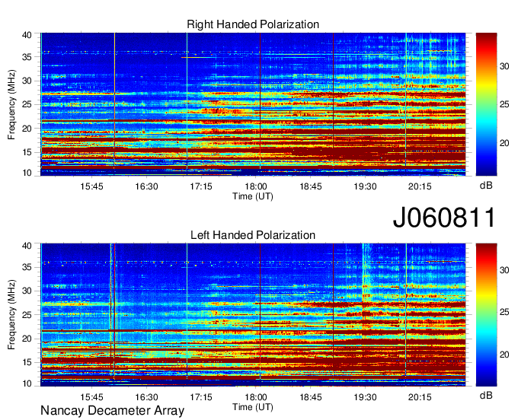The width and height of the screenshot is (518, 420).
Task: Click the 25 MHz tick on Left Handed plot
Action: [x=27, y=315]
